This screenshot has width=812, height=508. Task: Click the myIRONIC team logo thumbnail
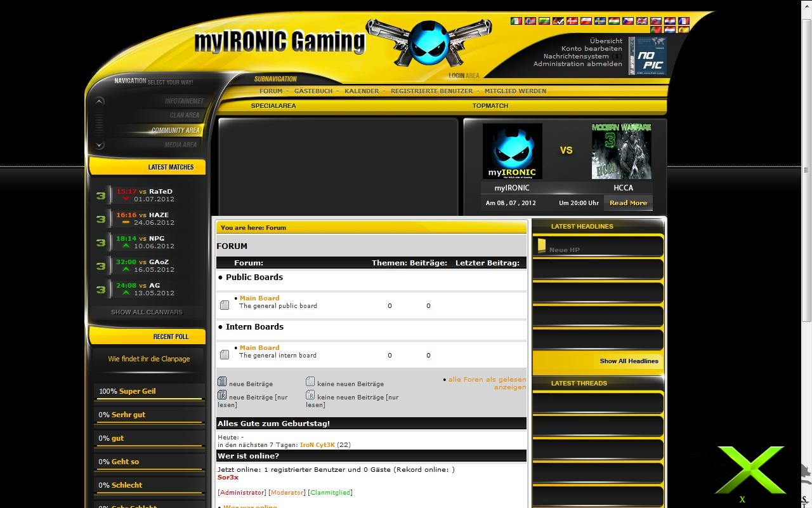(x=512, y=151)
